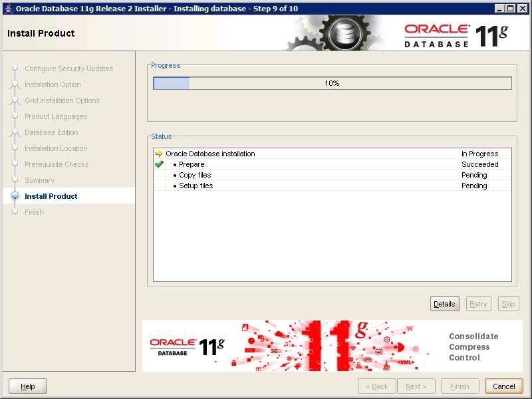Click the Java icon in title bar

9,8
